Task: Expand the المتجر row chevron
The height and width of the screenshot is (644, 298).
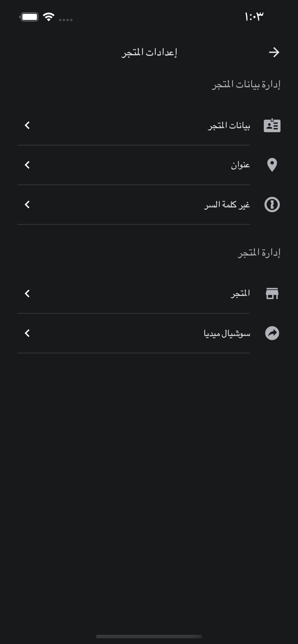Action: pyautogui.click(x=27, y=294)
